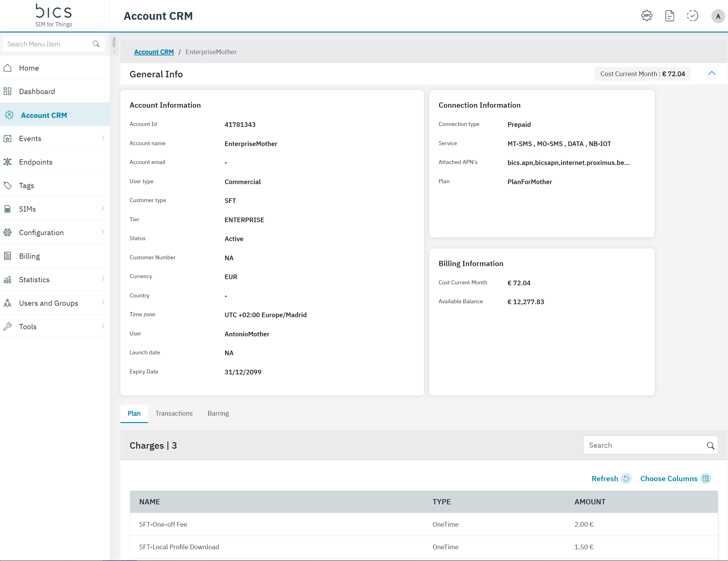This screenshot has height=561, width=728.
Task: Click the sidebar menu search magnifier
Action: [96, 44]
